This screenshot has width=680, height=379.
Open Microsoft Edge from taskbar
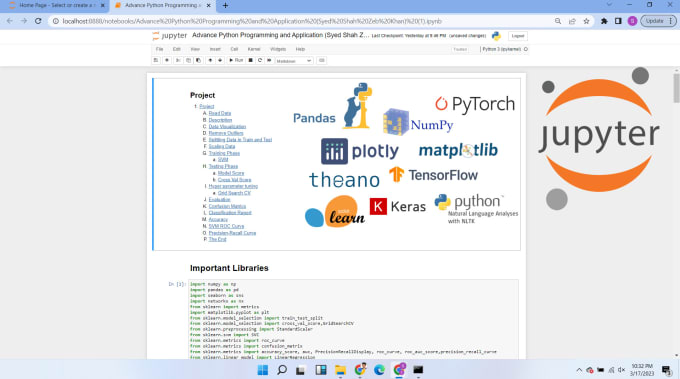coord(379,370)
